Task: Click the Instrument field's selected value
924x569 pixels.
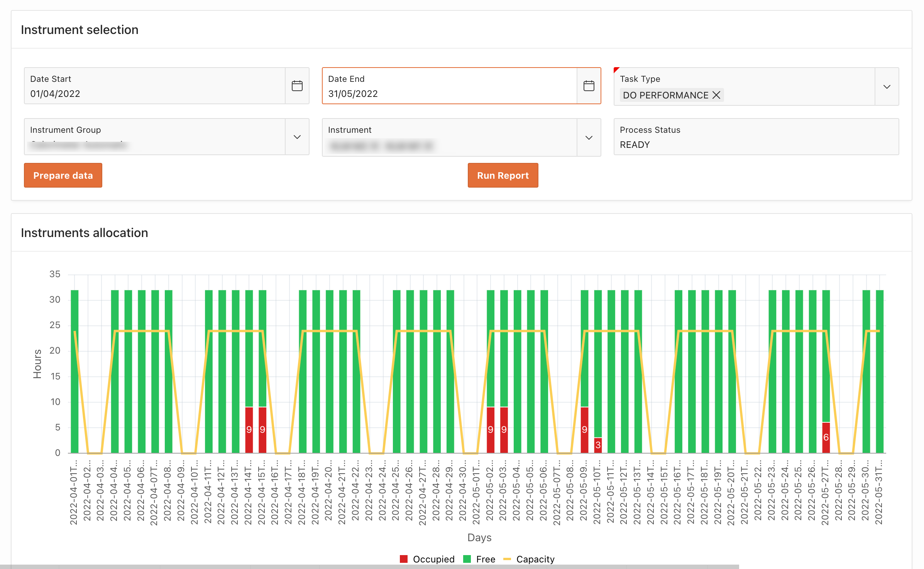Action: [x=381, y=146]
